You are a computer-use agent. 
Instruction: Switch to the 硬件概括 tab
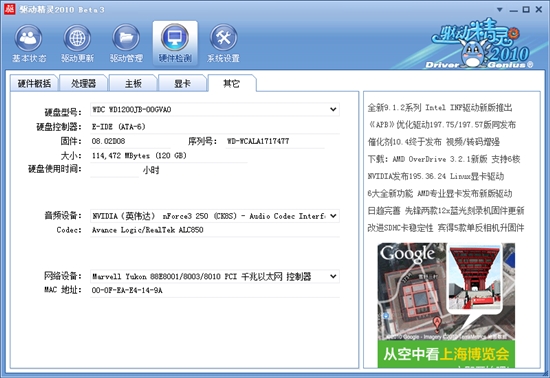click(x=34, y=83)
